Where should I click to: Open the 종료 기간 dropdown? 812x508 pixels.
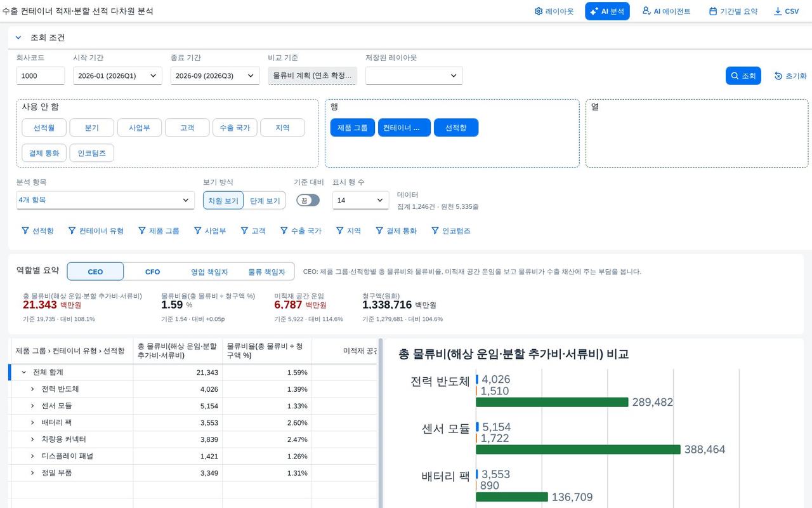(215, 76)
